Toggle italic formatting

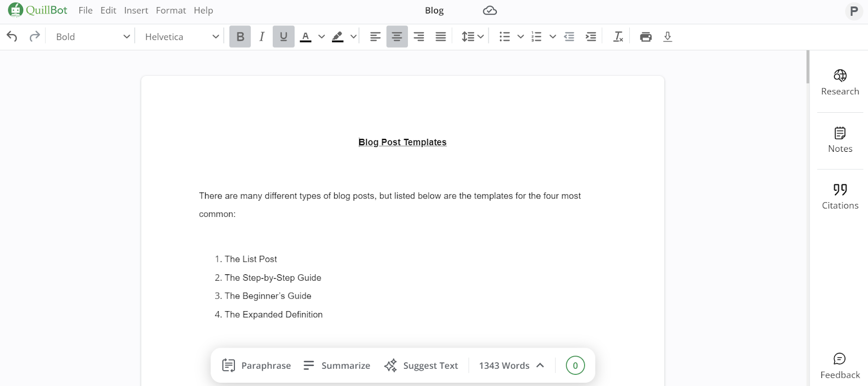tap(262, 37)
